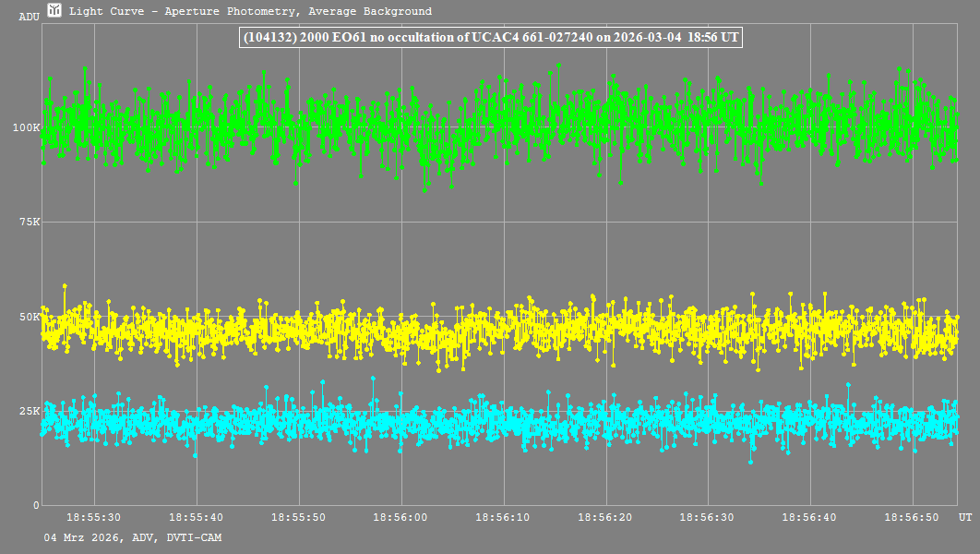The image size is (980, 554).
Task: Click the 75K y-axis label
Action: tap(30, 222)
